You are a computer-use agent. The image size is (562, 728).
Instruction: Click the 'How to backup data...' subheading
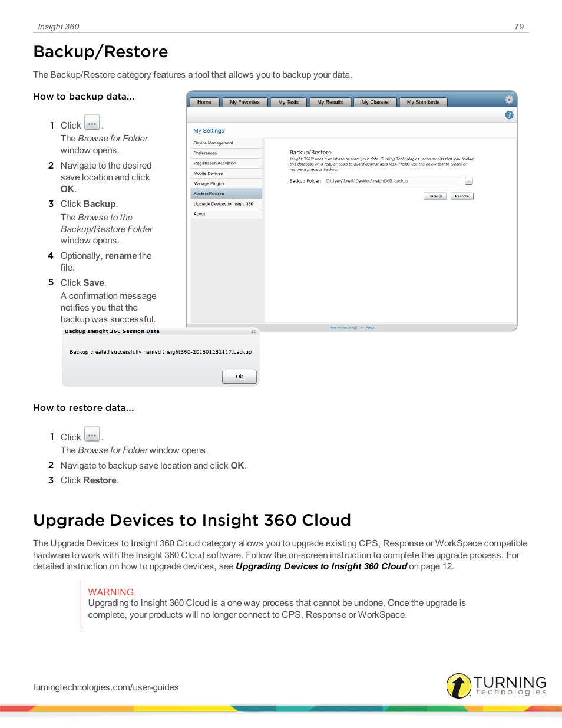point(84,97)
